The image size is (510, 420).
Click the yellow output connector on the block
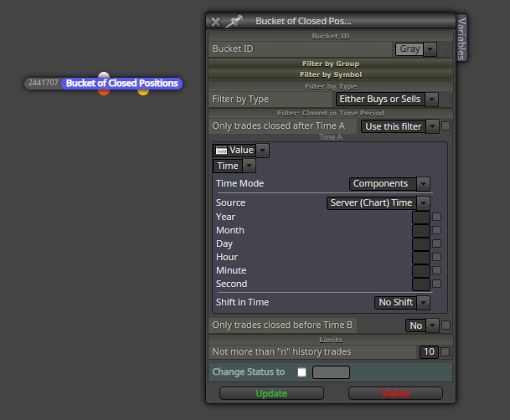coord(143,92)
